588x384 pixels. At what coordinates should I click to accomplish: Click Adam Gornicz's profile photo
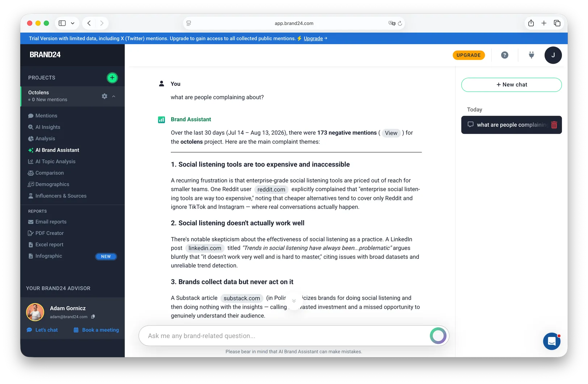click(35, 312)
